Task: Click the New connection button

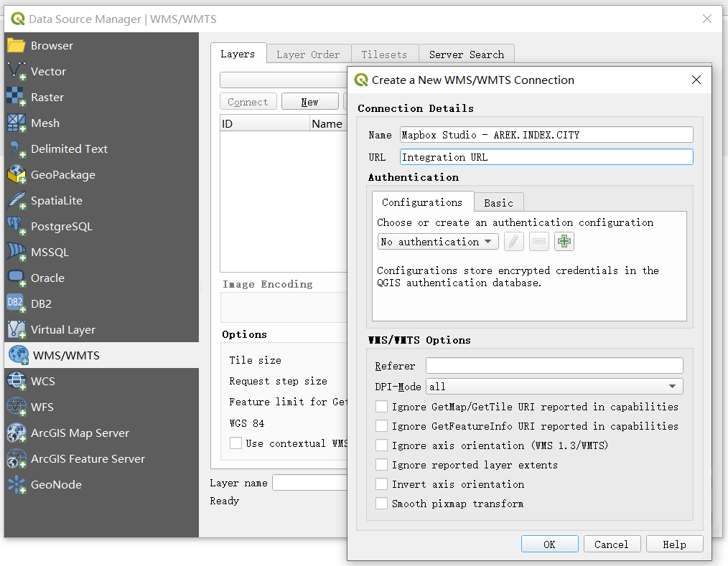Action: 309,102
